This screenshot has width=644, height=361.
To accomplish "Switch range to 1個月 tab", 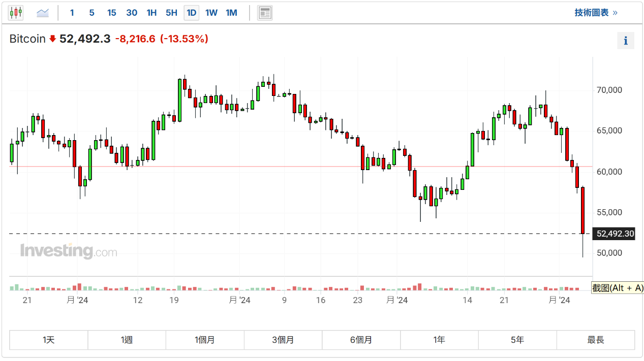I will point(205,340).
